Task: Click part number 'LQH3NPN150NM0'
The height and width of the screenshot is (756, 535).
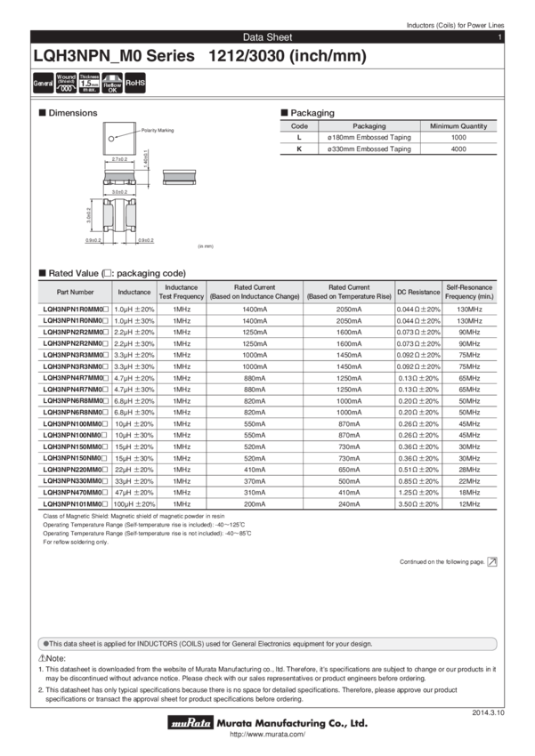Action: (76, 458)
